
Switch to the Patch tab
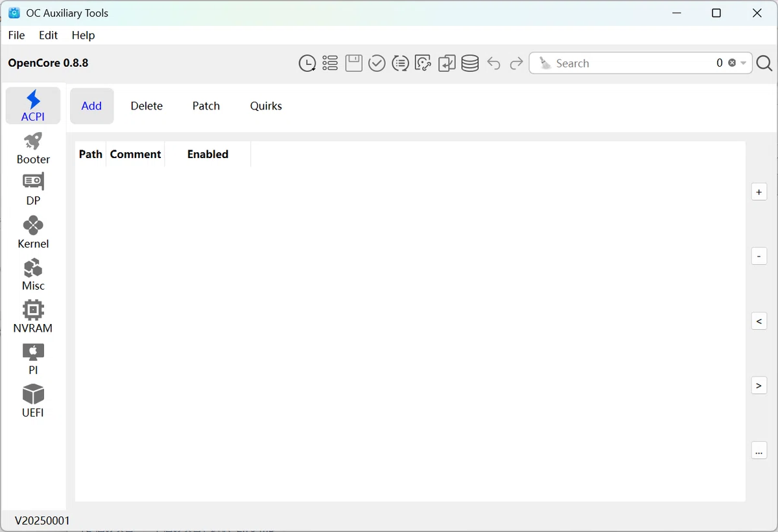(x=206, y=106)
